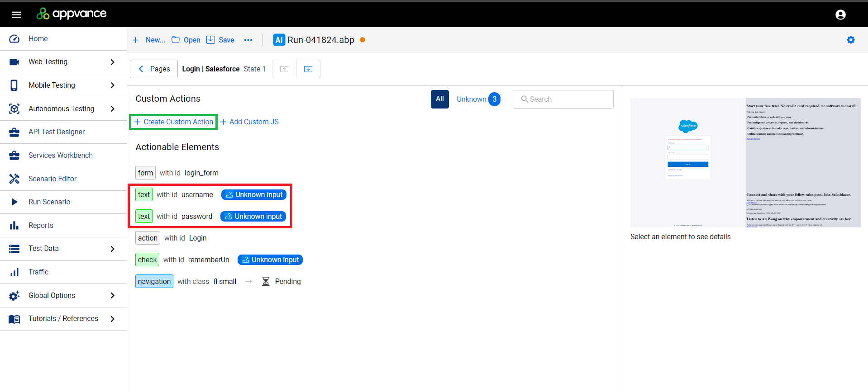The height and width of the screenshot is (392, 868).
Task: Click the Services Workbench briefcase icon
Action: click(14, 156)
